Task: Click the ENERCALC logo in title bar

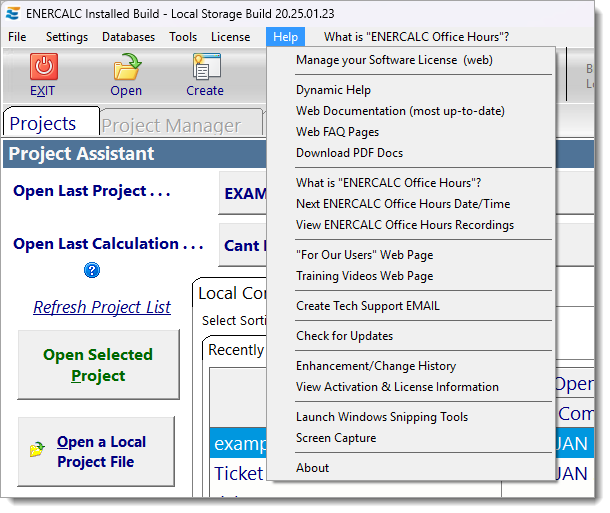Action: click(13, 14)
